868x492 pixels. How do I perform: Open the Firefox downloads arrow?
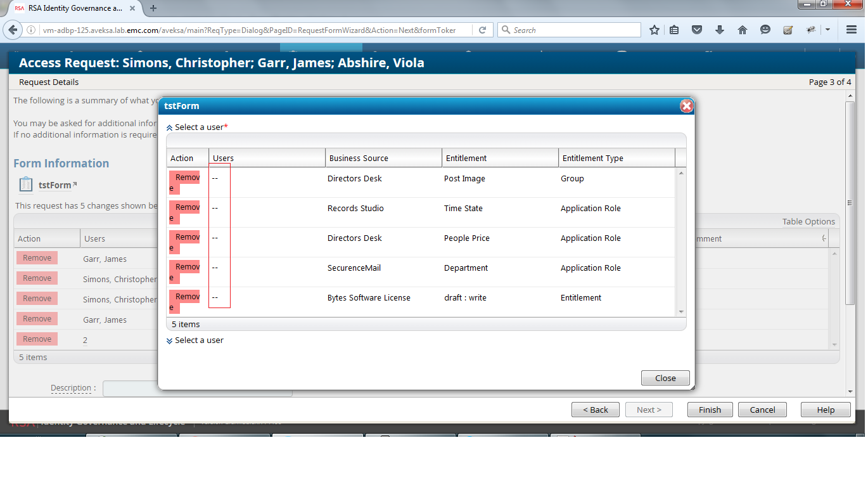pyautogui.click(x=720, y=30)
